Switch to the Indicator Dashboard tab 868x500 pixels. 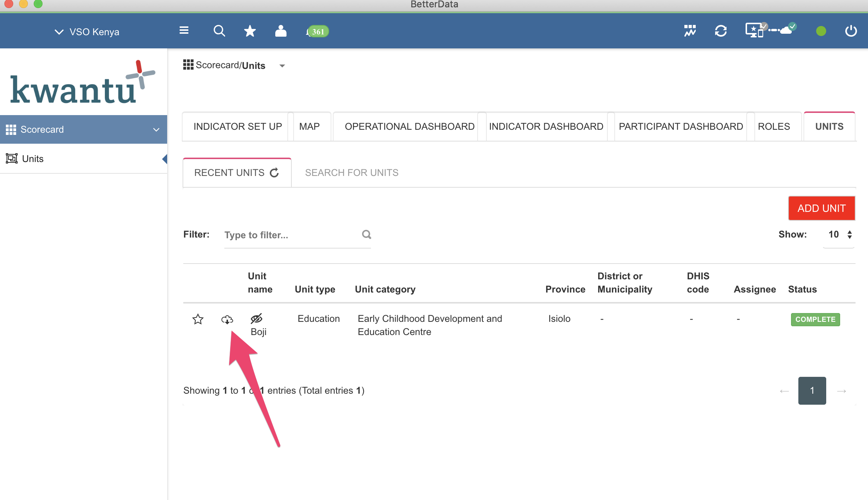[x=546, y=126]
